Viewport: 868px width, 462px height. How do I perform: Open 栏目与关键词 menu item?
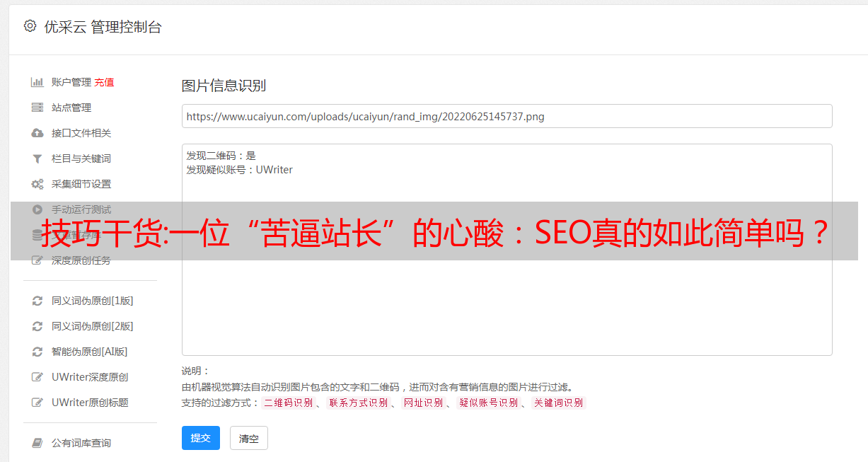(x=81, y=158)
